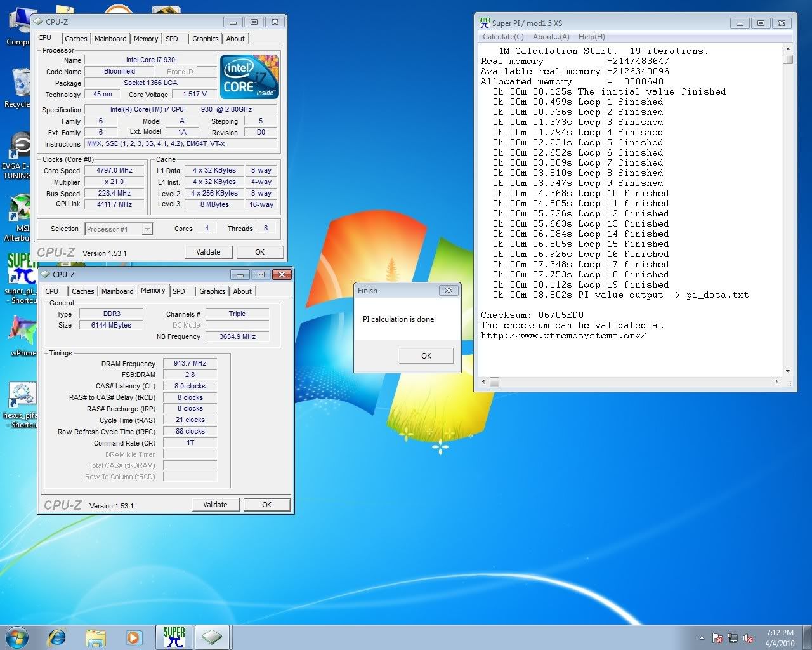
Task: Select Computer desktop icon
Action: 18,27
